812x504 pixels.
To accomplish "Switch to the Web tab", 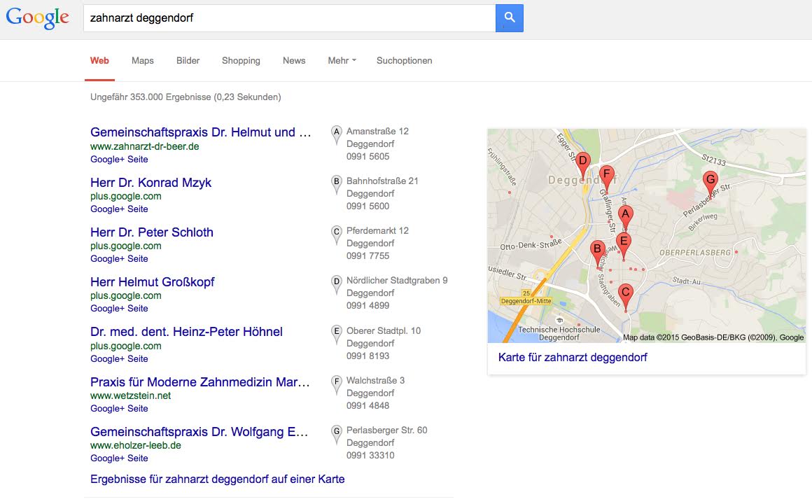I will tap(99, 61).
